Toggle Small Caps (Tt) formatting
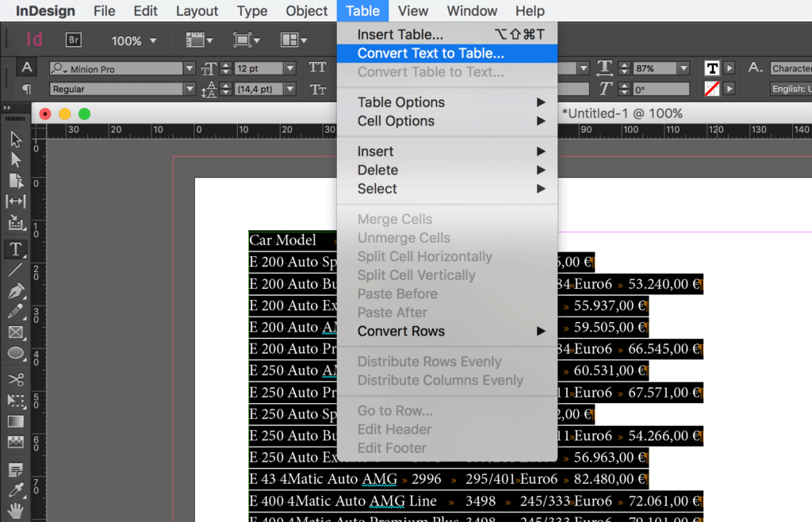This screenshot has height=522, width=812. pyautogui.click(x=317, y=89)
